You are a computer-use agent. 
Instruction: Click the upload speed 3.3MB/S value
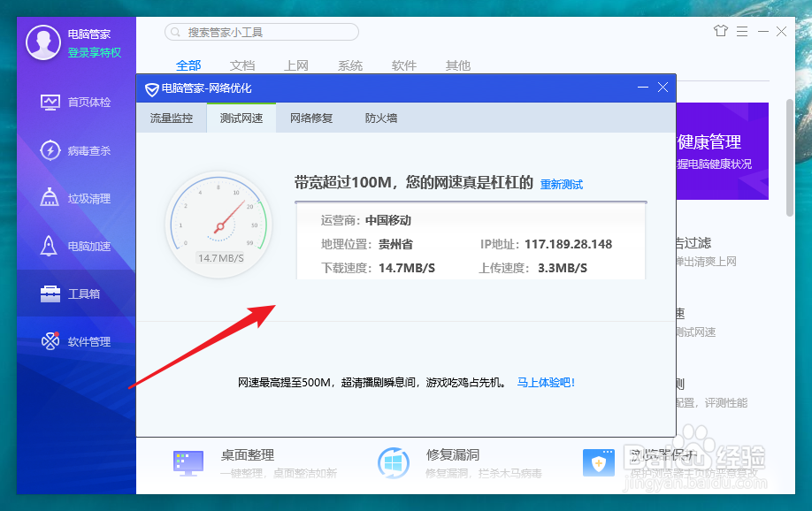coord(563,268)
